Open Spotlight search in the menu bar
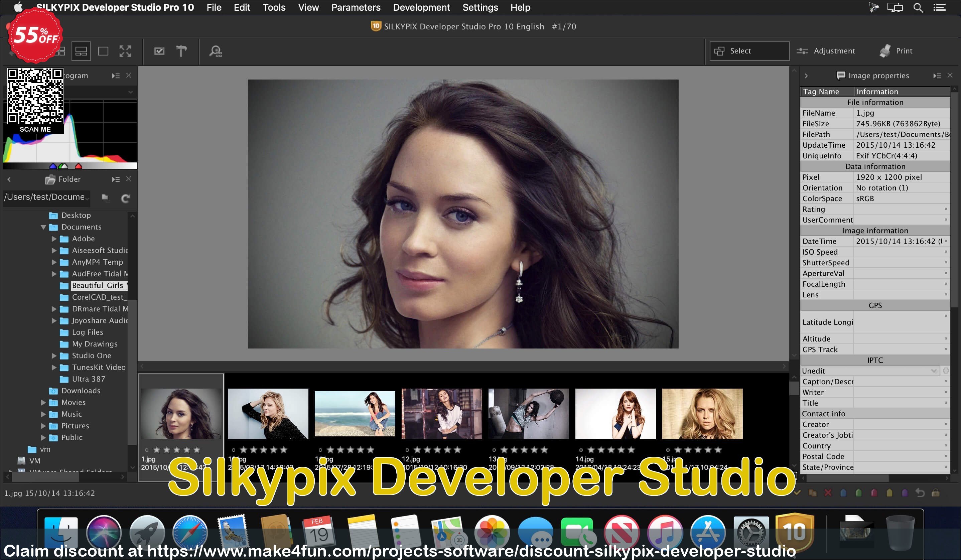 coord(918,8)
